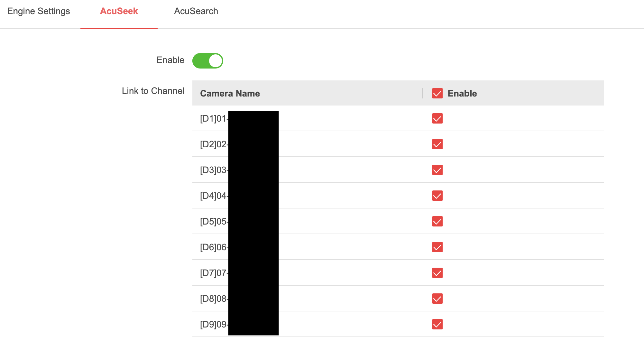Click the [D7]07 camera row name
644x341 pixels.
(x=214, y=273)
